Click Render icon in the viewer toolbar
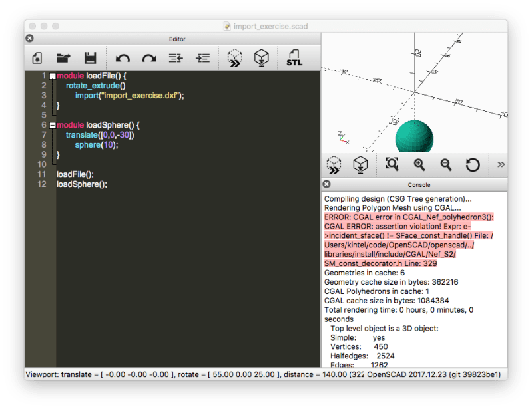The image size is (532, 409). click(360, 165)
